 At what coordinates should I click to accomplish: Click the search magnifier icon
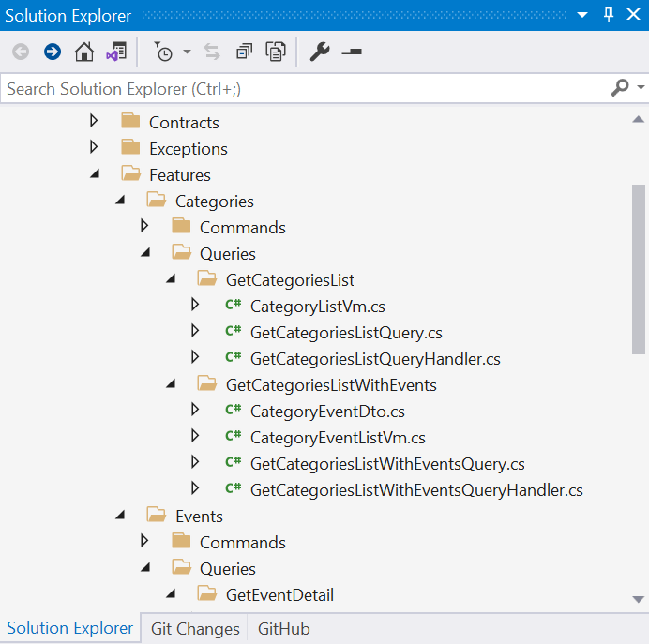tap(620, 88)
